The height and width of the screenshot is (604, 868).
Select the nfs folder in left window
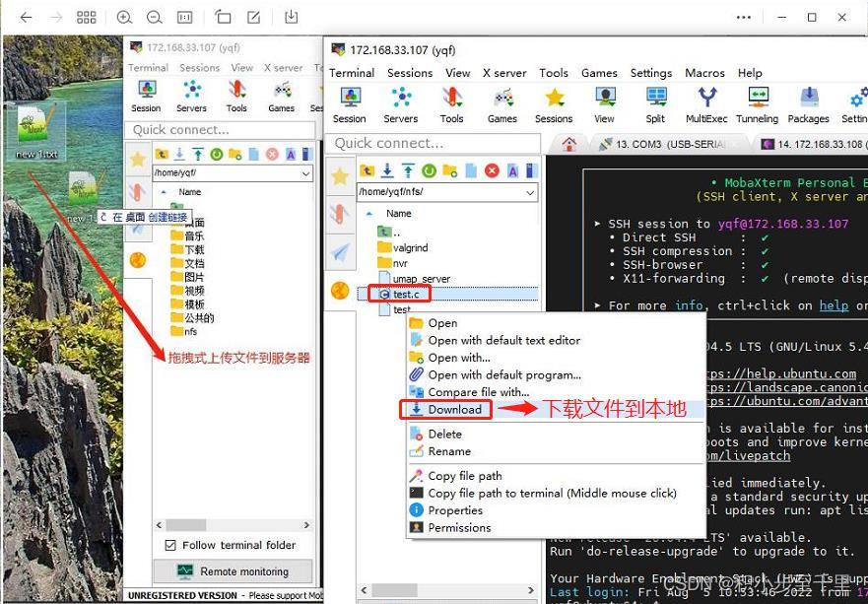click(184, 332)
